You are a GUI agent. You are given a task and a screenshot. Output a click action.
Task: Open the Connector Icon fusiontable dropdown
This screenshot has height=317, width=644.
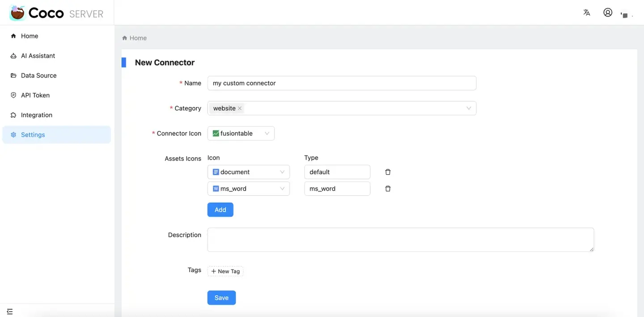pyautogui.click(x=267, y=133)
